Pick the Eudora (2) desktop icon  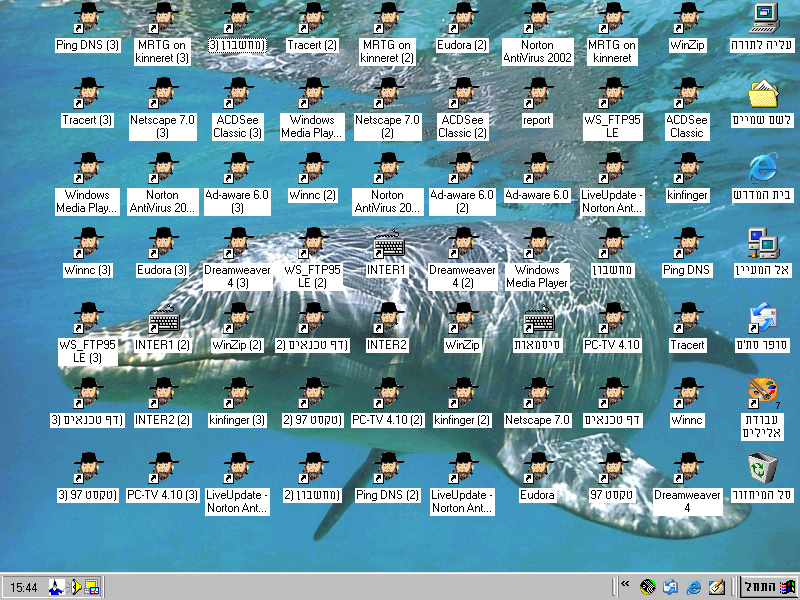point(462,28)
